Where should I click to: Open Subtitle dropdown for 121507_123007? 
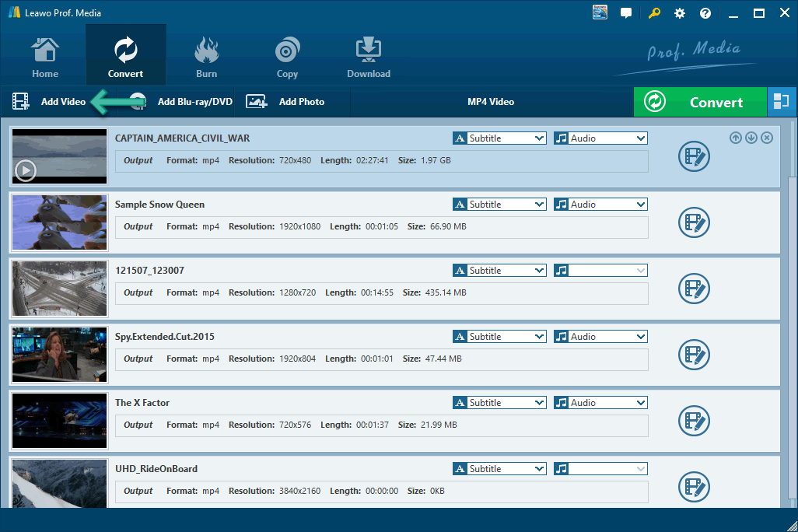499,271
